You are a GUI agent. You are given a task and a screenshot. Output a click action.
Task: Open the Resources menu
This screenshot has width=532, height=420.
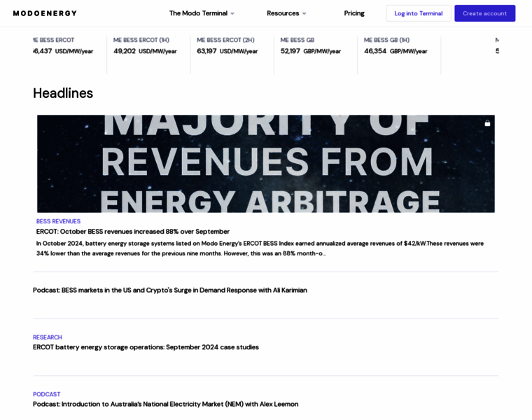tap(286, 13)
